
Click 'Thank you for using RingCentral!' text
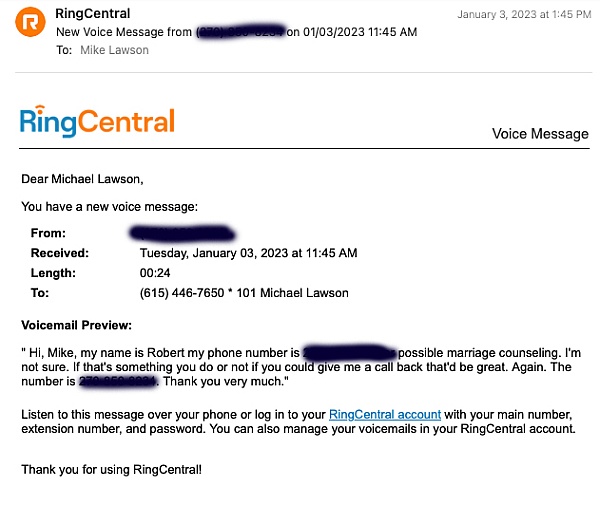click(111, 469)
